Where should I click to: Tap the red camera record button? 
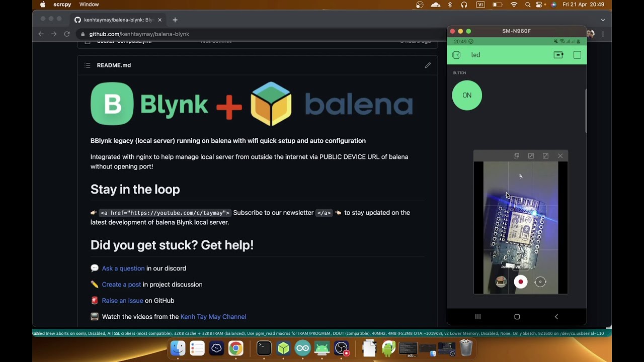tap(521, 282)
